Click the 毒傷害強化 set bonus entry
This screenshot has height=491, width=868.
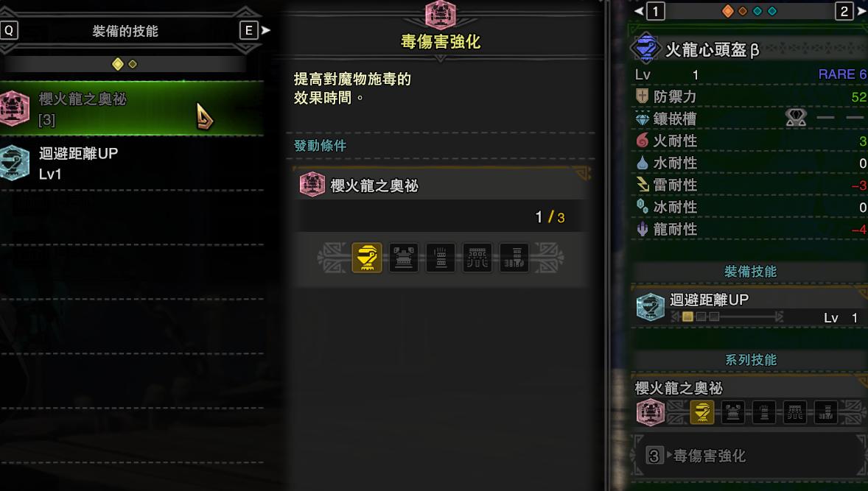(749, 456)
